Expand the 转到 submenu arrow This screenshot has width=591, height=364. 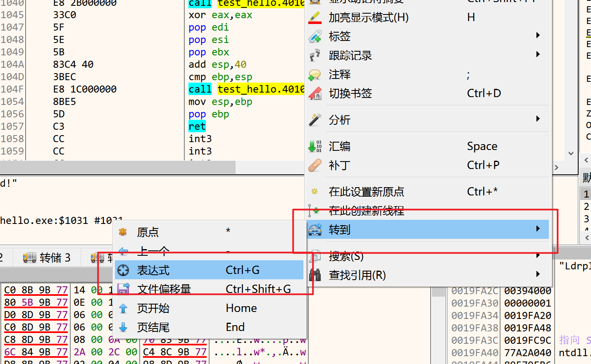click(x=538, y=228)
